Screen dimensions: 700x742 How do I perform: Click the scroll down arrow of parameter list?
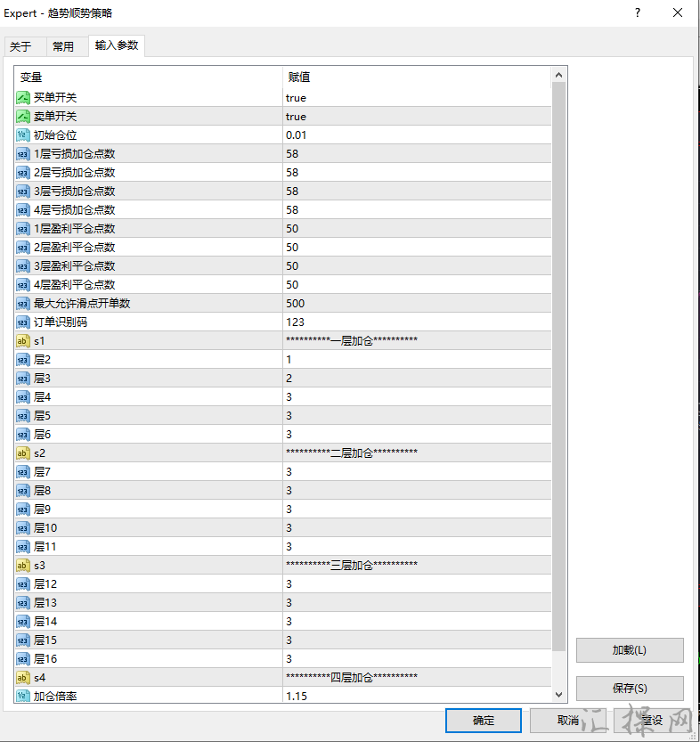559,695
